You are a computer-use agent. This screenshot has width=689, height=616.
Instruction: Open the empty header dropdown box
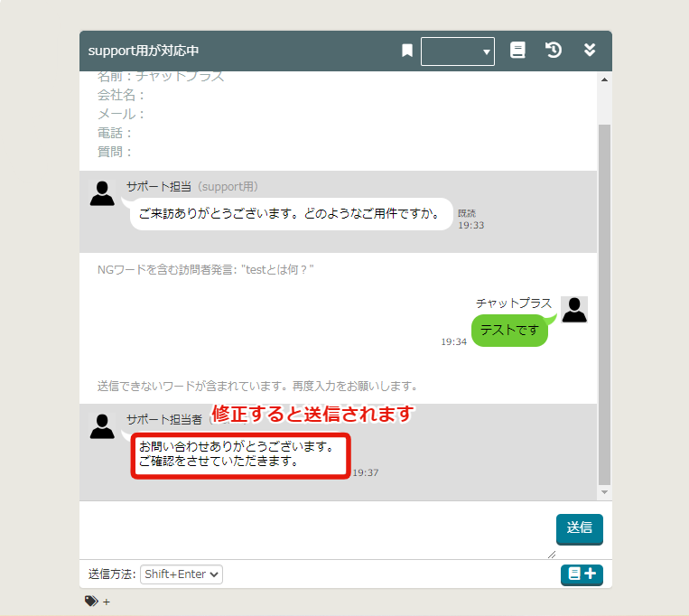tap(458, 51)
